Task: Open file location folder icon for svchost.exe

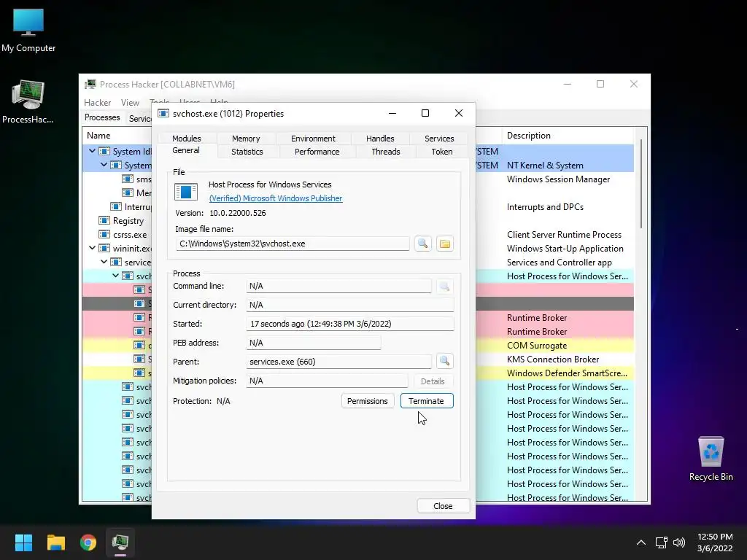Action: 444,244
